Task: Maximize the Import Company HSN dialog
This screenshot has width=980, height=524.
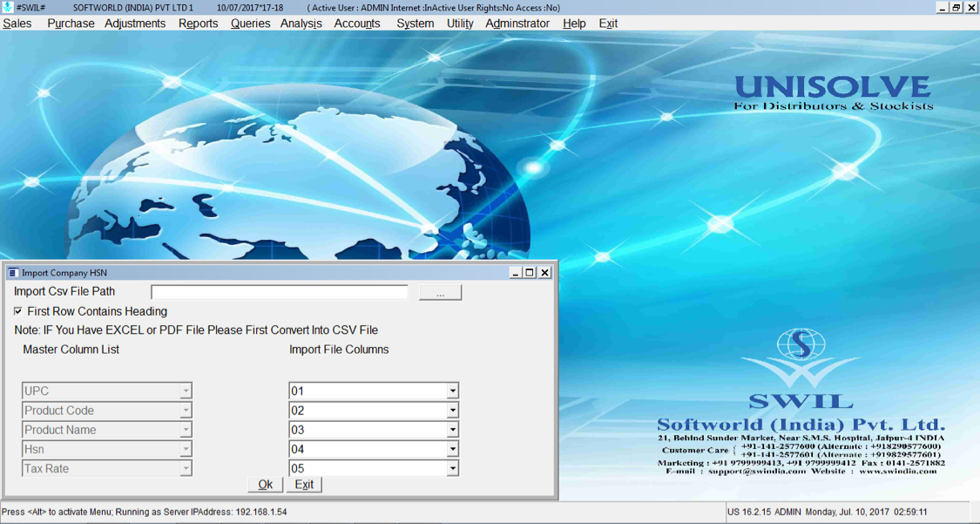Action: coord(530,273)
